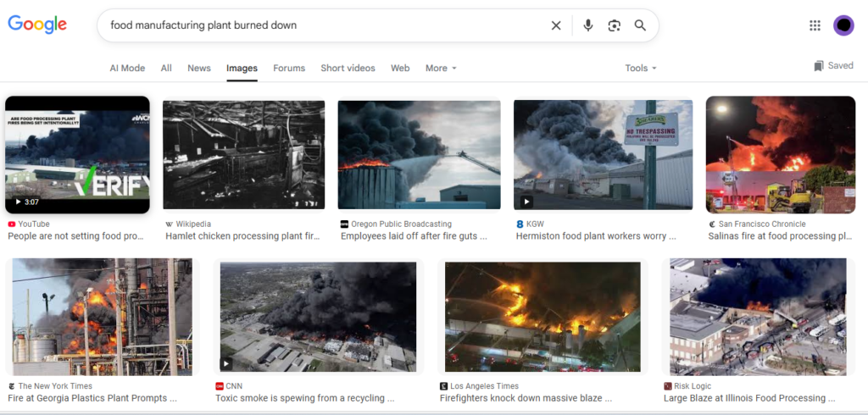Open the Tools dropdown
The image size is (868, 415).
tap(641, 69)
